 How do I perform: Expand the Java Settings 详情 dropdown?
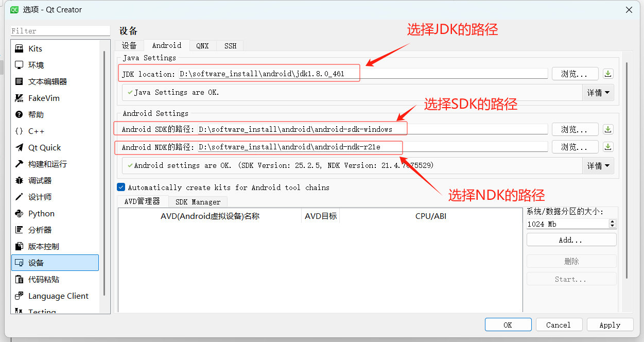[598, 93]
